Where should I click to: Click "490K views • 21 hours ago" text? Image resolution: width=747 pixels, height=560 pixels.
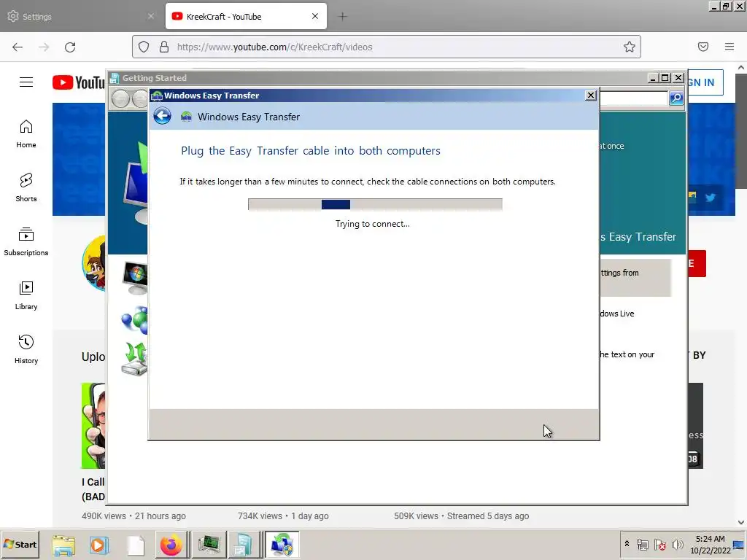(x=134, y=516)
